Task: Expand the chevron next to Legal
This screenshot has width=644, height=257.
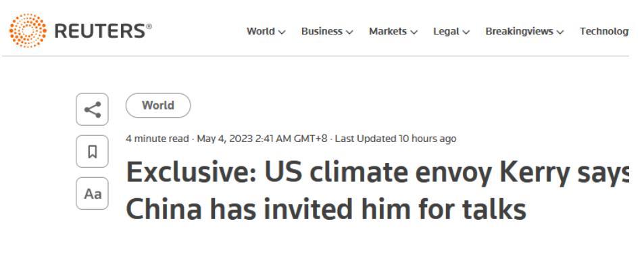Action: [x=466, y=32]
